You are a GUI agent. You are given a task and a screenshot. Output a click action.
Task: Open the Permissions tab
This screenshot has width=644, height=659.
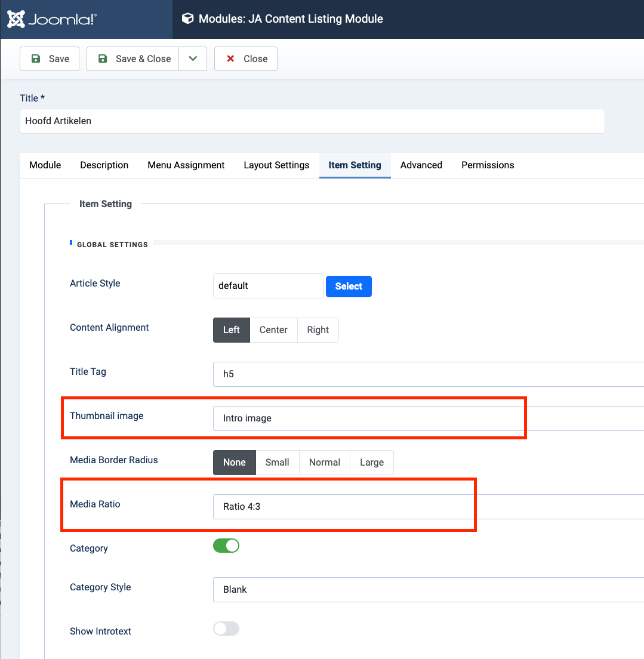coord(488,165)
